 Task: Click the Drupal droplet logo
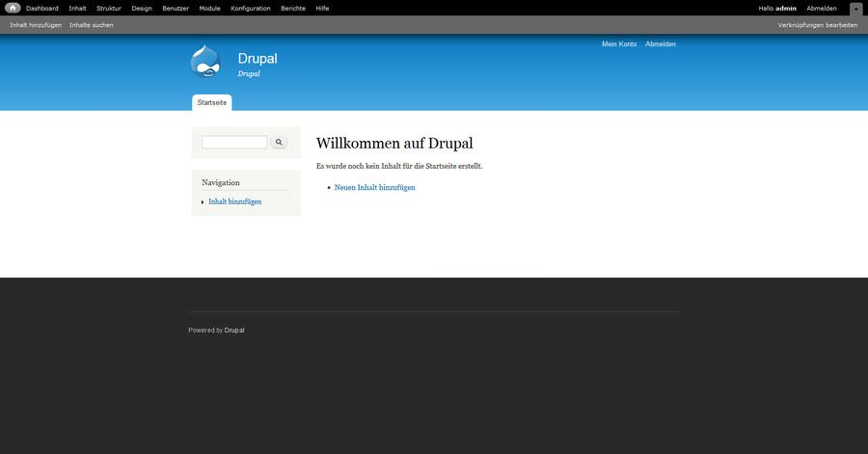(x=206, y=61)
